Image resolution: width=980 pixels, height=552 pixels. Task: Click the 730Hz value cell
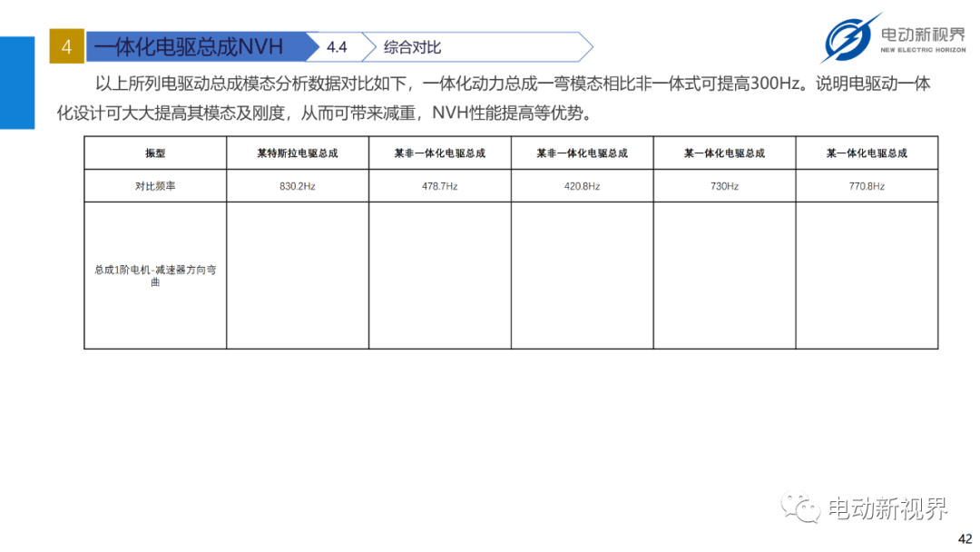[724, 186]
